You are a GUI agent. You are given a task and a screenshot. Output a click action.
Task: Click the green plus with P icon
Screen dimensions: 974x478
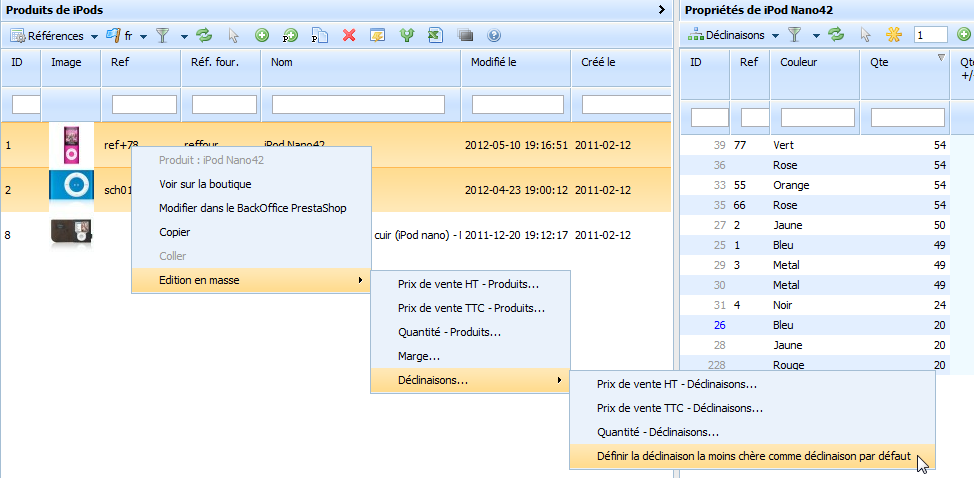[x=290, y=36]
